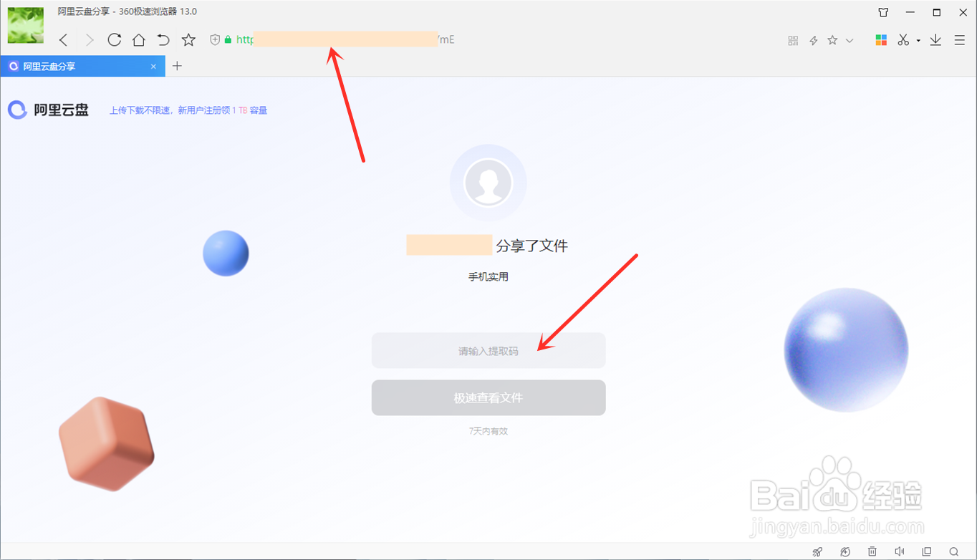Image resolution: width=977 pixels, height=560 pixels.
Task: Click the 手机实用 shared file name
Action: click(488, 276)
